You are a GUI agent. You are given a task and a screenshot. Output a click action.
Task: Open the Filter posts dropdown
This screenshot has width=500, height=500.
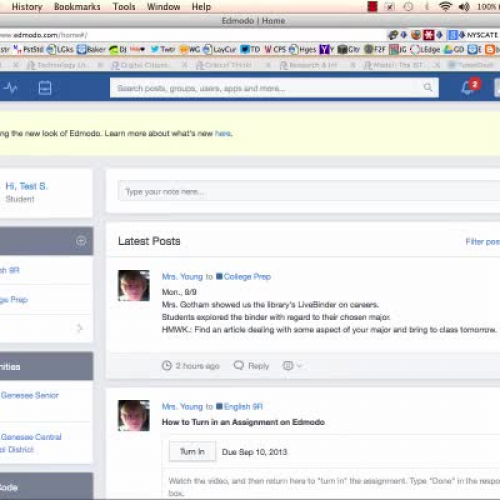[483, 241]
